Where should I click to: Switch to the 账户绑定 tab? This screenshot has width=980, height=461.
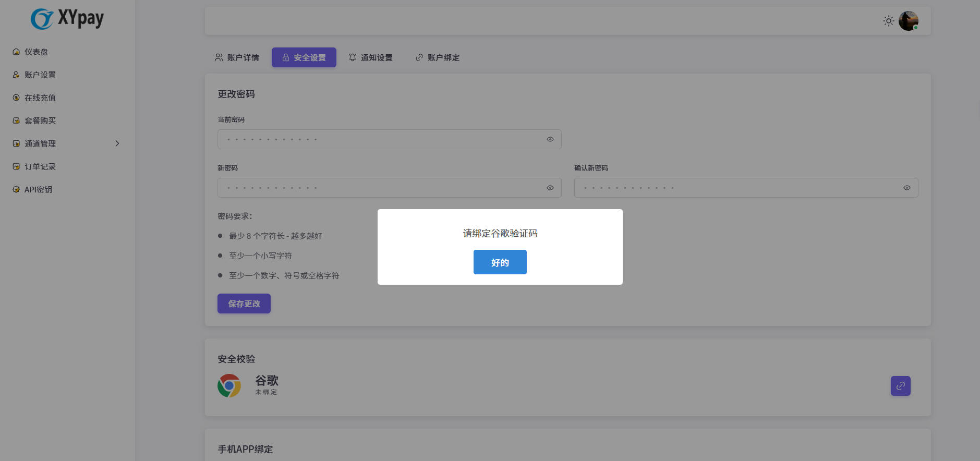click(438, 57)
